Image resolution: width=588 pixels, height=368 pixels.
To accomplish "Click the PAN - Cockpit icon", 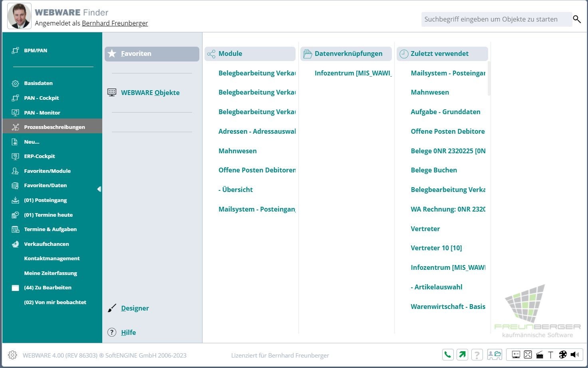I will [x=15, y=98].
